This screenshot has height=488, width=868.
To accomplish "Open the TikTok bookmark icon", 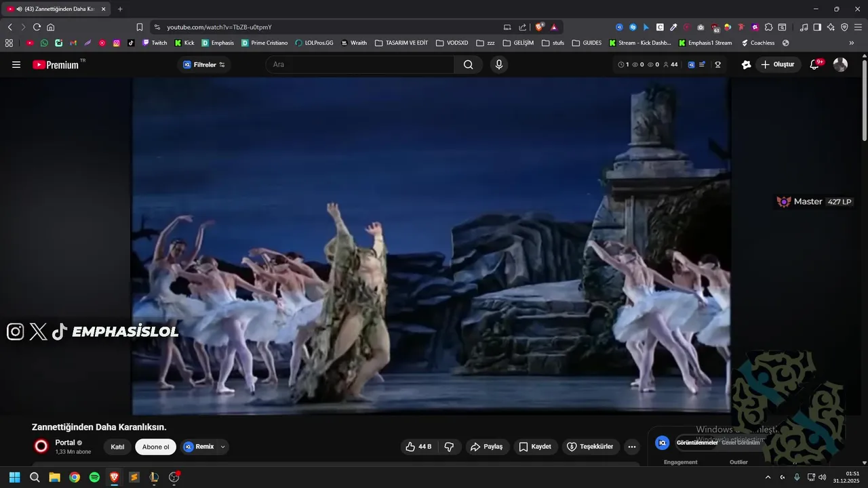I will tap(131, 43).
